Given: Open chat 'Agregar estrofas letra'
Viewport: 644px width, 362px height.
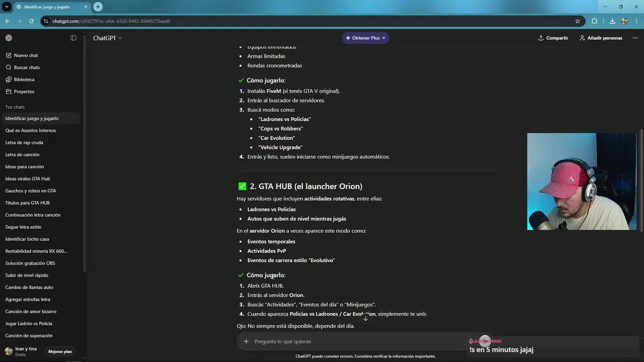Looking at the screenshot, I should [40, 300].
